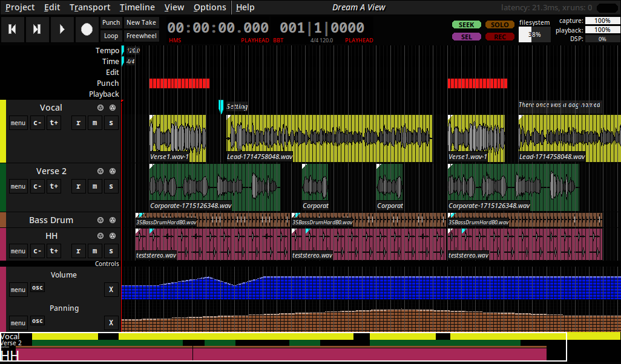
Task: Open the Panning control menu button
Action: click(x=18, y=323)
